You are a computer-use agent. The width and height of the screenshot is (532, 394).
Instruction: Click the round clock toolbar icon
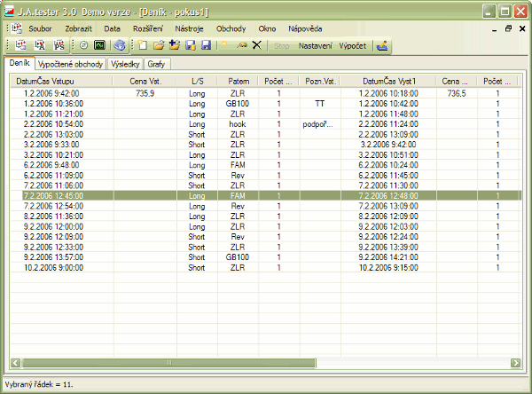[x=83, y=44]
